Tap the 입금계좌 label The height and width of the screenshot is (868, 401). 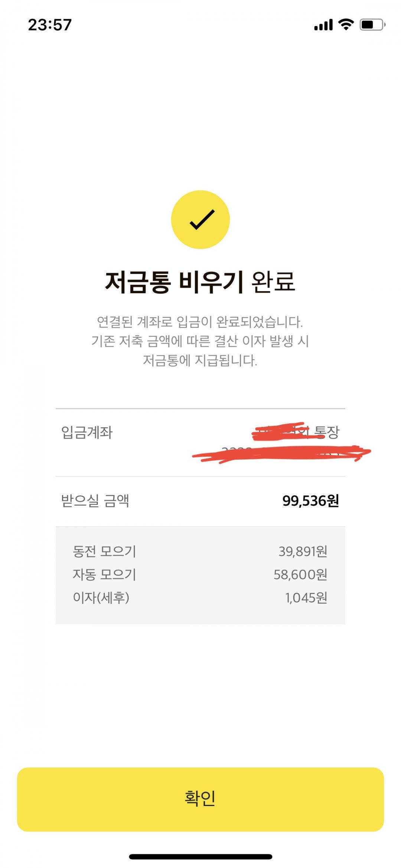click(87, 433)
